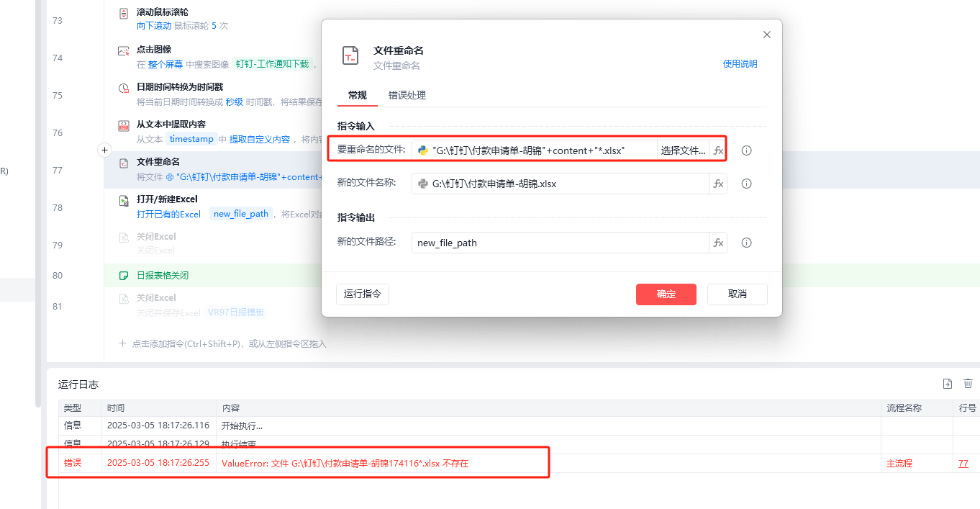The height and width of the screenshot is (509, 980).
Task: Click 点击添加指令 to add a command
Action: coord(222,344)
